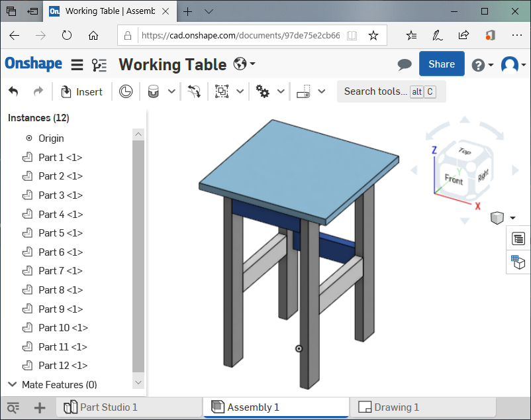The height and width of the screenshot is (420, 531).
Task: Select Part 2 <1> instance
Action: (x=52, y=176)
